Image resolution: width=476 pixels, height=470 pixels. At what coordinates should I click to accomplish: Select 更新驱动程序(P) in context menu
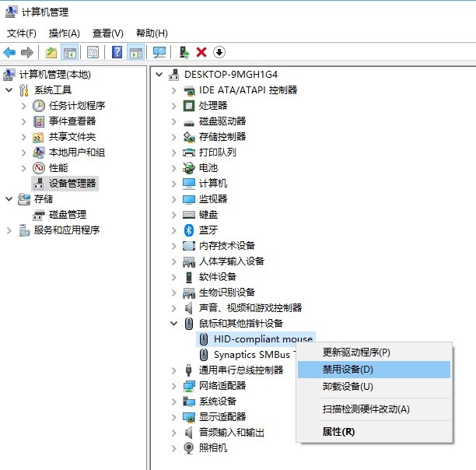[356, 352]
